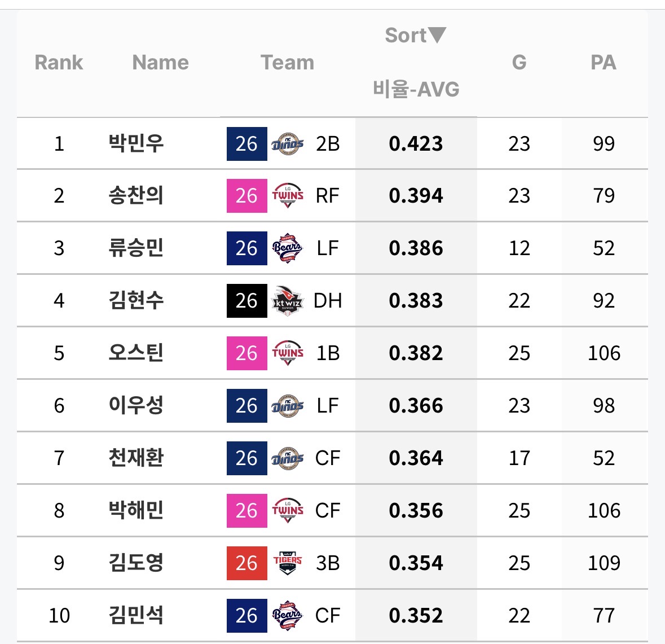Sort the table by PA column
The width and height of the screenshot is (665, 644).
click(604, 63)
